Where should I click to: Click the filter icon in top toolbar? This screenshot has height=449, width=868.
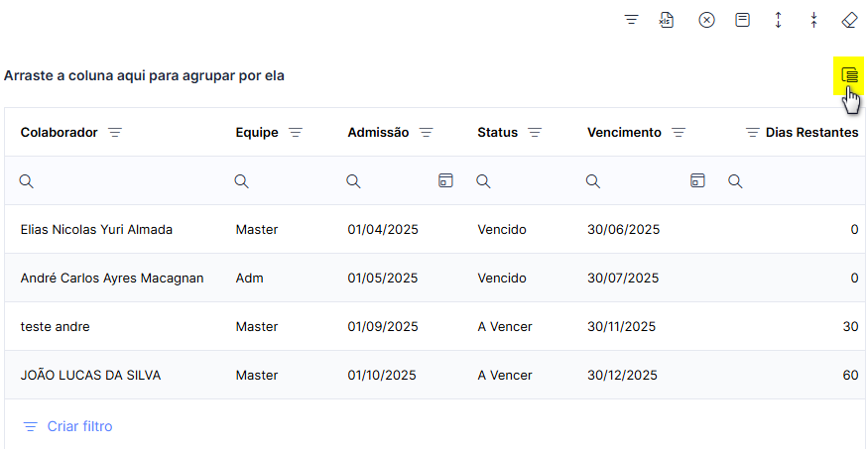pyautogui.click(x=632, y=21)
